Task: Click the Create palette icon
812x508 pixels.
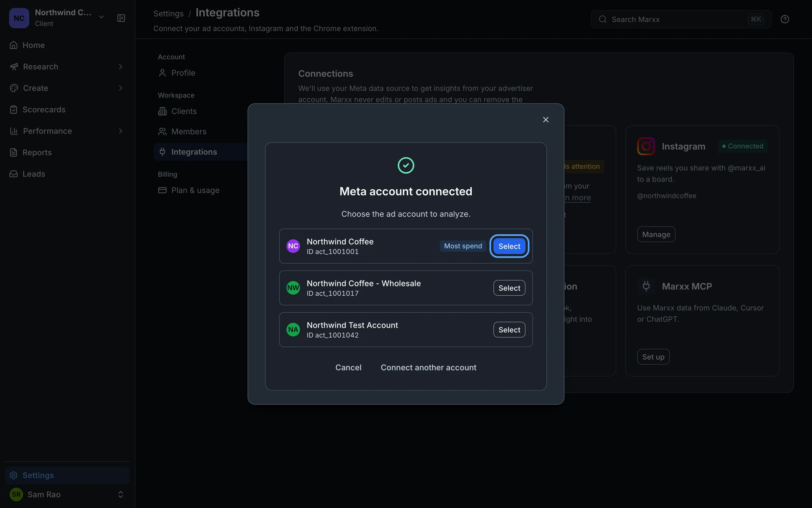Action: 14,88
